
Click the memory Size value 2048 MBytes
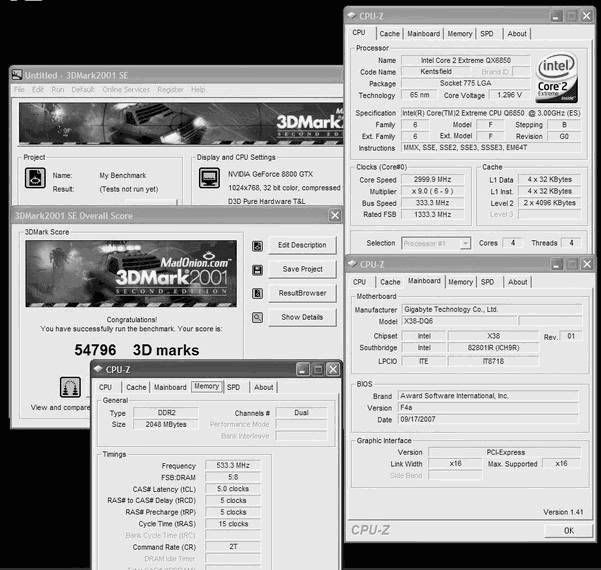166,424
